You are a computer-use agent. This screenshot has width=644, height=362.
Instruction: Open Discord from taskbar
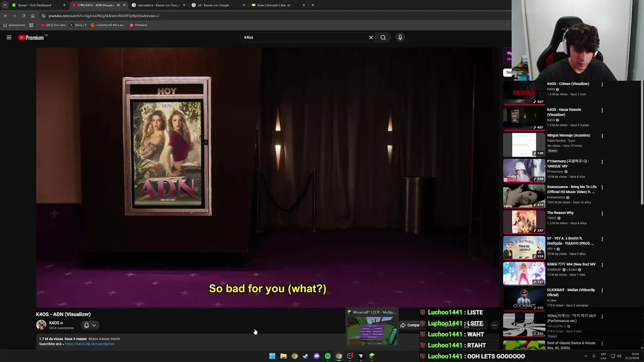316,356
